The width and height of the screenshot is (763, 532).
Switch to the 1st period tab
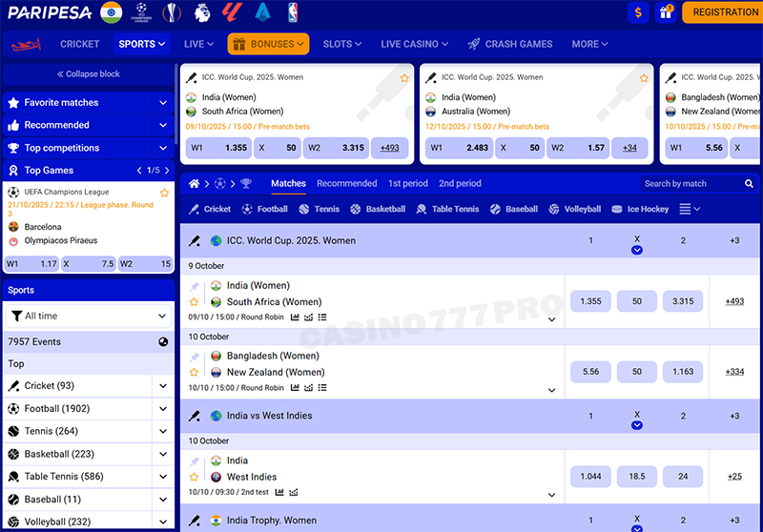pos(408,183)
